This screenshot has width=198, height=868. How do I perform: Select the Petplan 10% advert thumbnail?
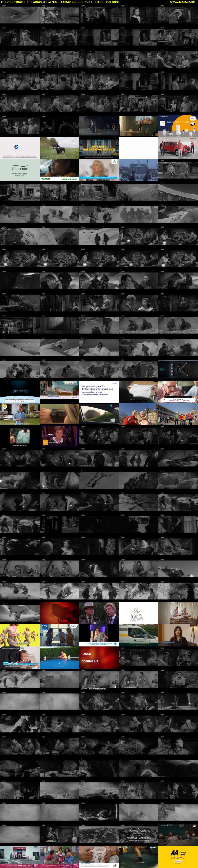click(x=59, y=636)
